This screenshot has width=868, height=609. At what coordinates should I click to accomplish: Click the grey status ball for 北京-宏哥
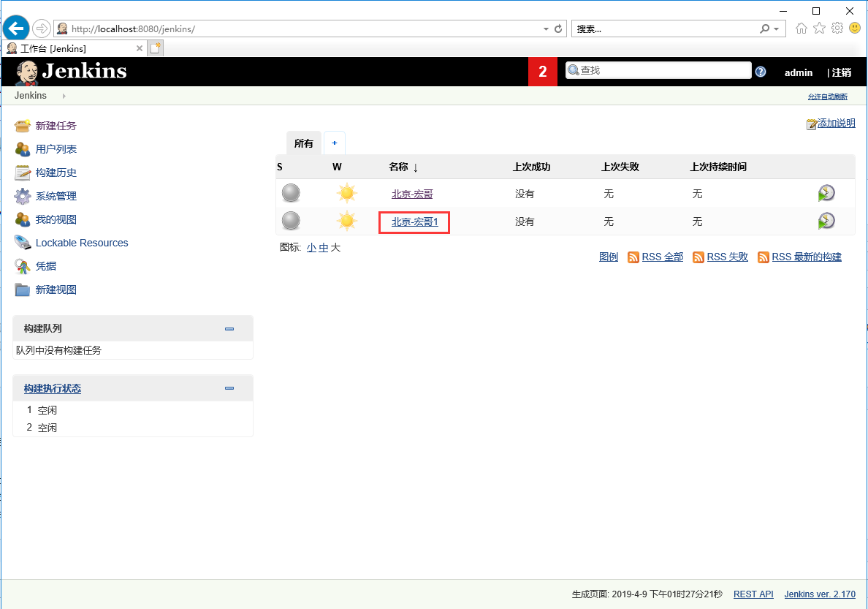tap(292, 194)
